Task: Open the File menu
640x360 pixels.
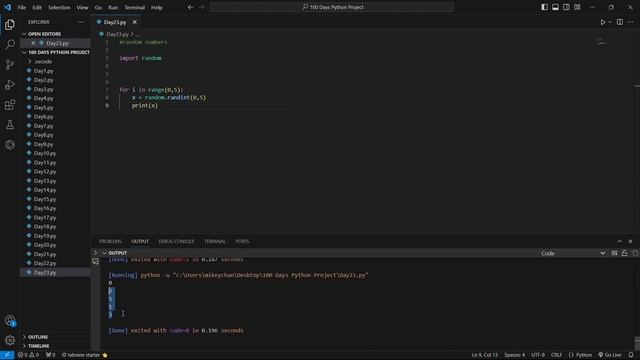Action: pos(22,7)
